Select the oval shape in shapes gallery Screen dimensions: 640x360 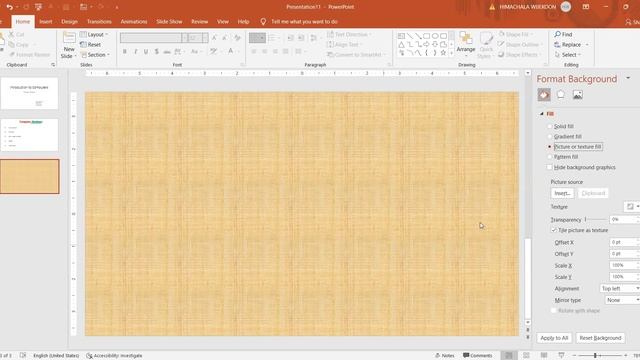click(435, 36)
